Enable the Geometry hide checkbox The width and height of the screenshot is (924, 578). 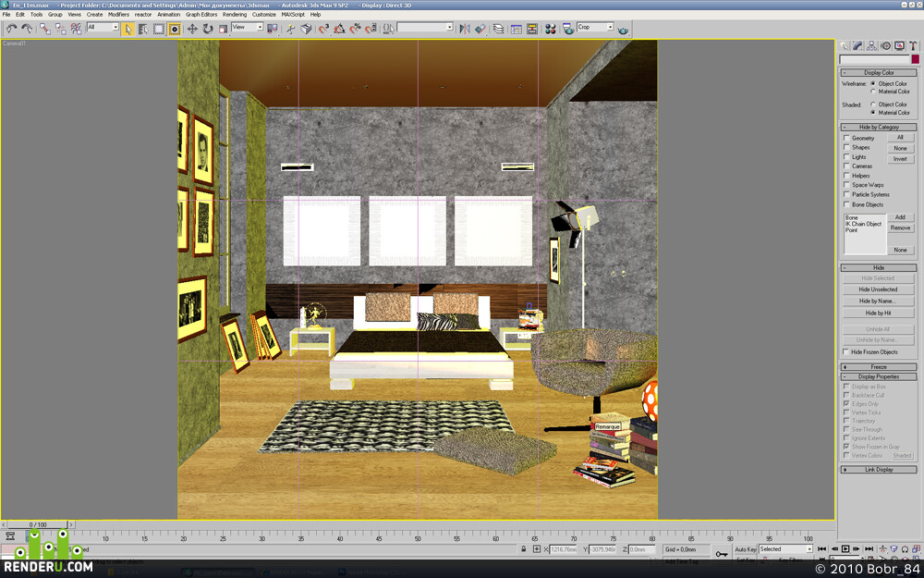pos(846,138)
